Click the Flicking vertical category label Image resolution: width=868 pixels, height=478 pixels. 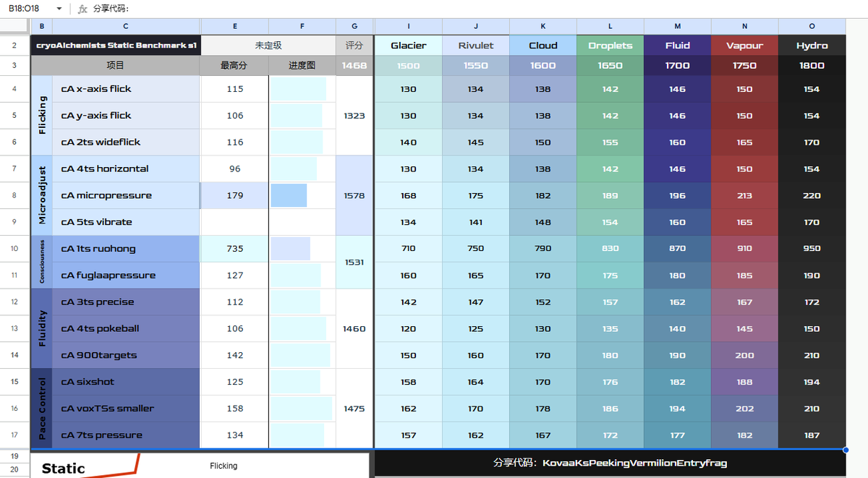(42, 116)
